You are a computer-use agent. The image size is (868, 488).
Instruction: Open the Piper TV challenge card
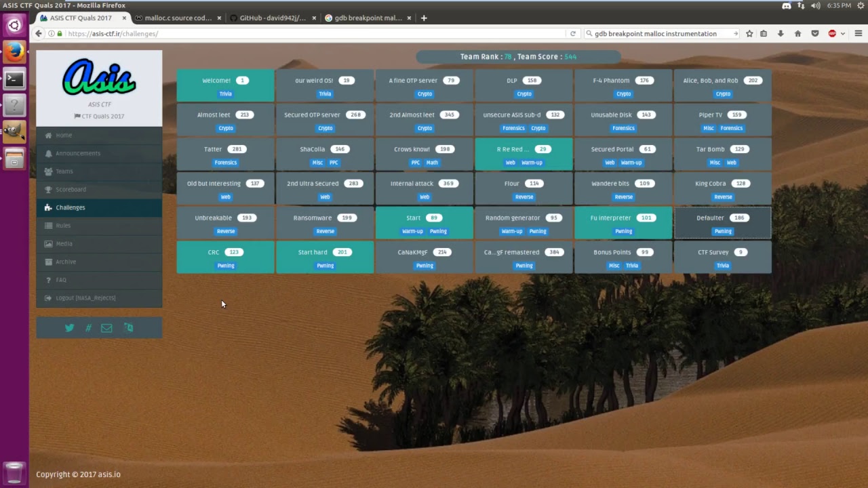(x=723, y=121)
